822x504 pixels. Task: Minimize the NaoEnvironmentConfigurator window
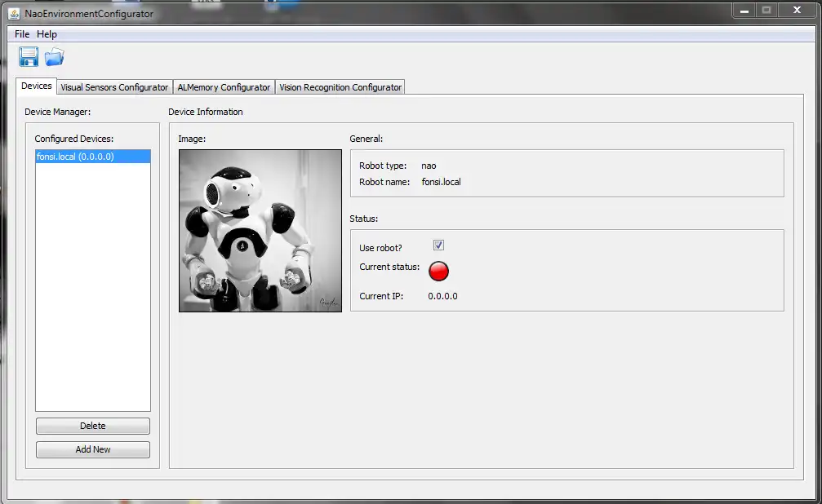tap(744, 10)
